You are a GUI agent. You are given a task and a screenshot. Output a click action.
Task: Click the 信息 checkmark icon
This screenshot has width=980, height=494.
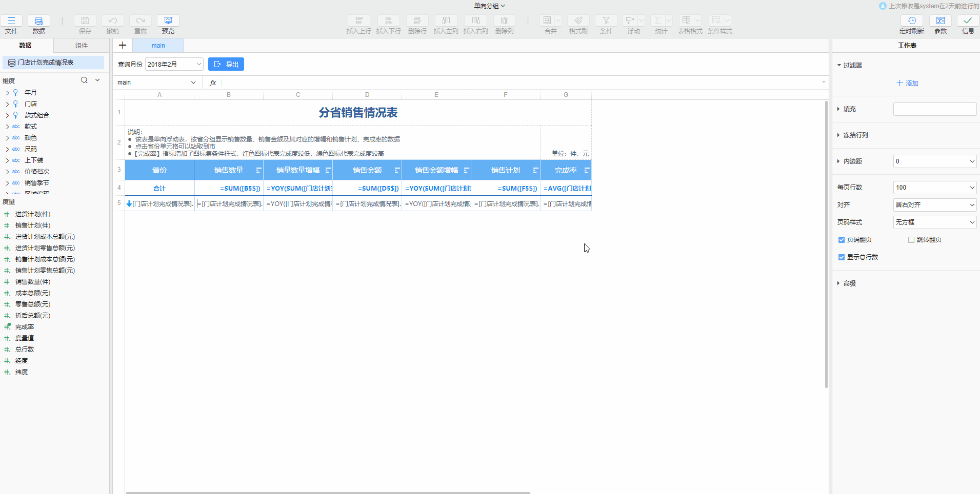(968, 21)
